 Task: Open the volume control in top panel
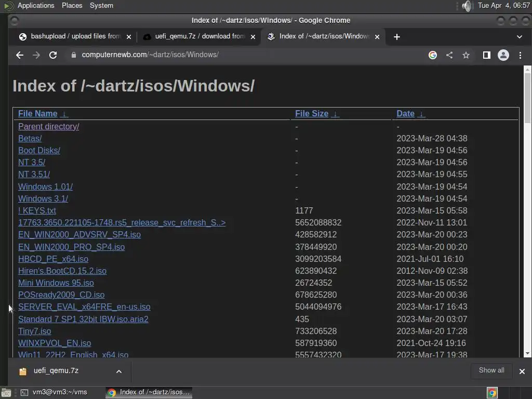click(x=467, y=6)
